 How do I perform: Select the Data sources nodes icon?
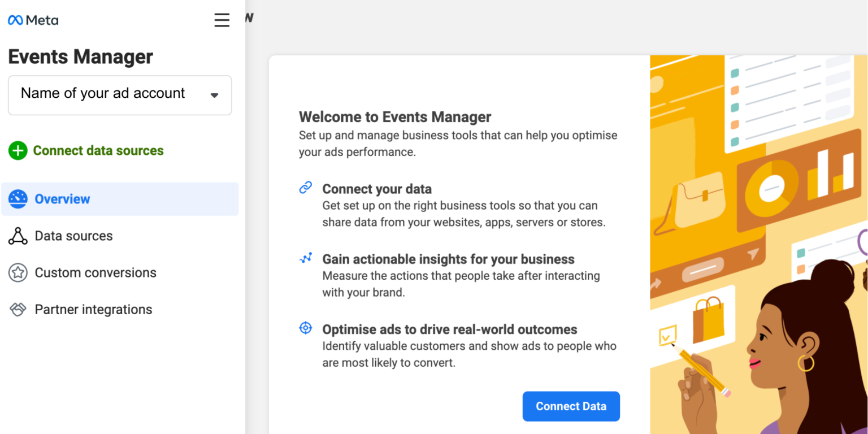click(x=18, y=236)
